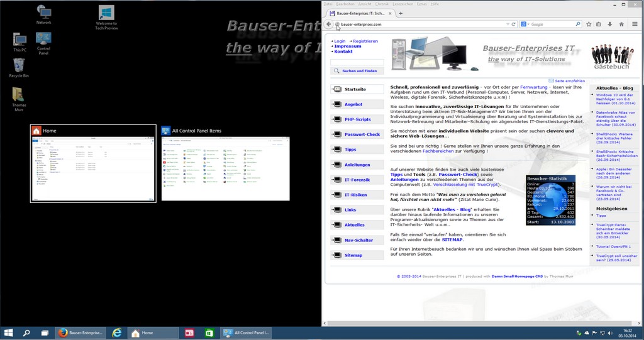Screen dimensions: 644x340
Task: Open the URL history dropdown arrow
Action: pyautogui.click(x=508, y=25)
